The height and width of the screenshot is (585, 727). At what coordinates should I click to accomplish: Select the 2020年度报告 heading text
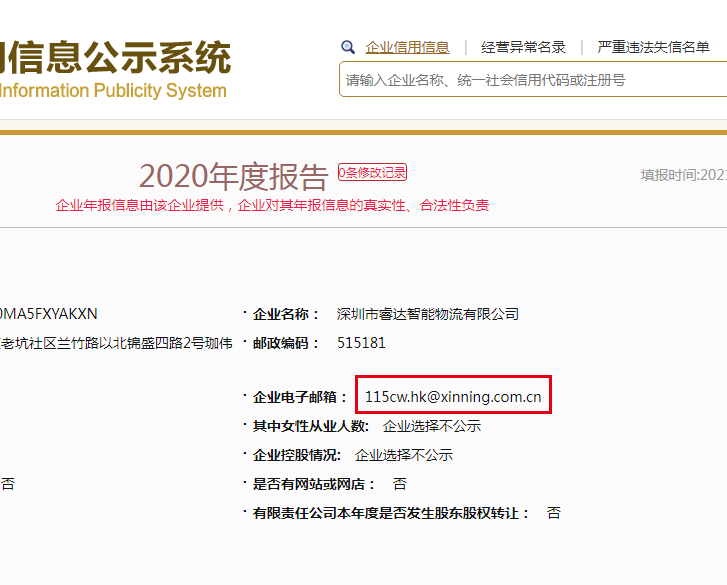click(234, 177)
